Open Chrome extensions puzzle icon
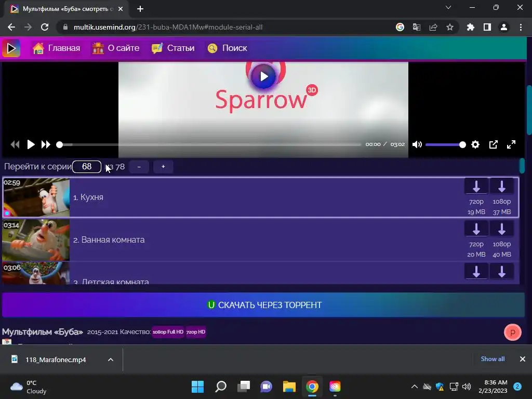 tap(471, 27)
